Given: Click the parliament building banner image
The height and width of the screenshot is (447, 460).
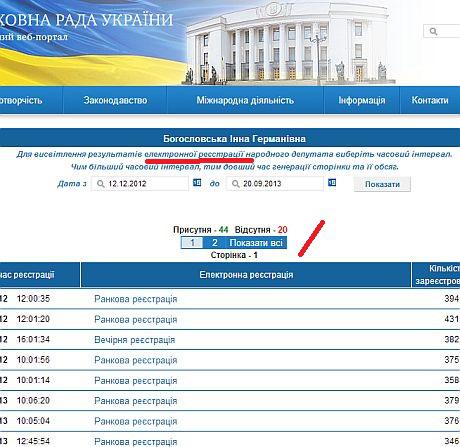Looking at the screenshot, I should pos(288,43).
